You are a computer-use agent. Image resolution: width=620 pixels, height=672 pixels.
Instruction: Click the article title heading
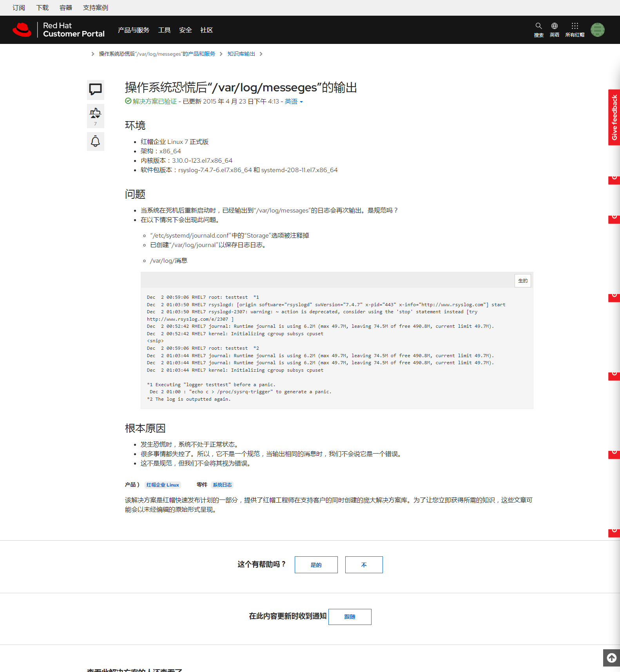241,87
